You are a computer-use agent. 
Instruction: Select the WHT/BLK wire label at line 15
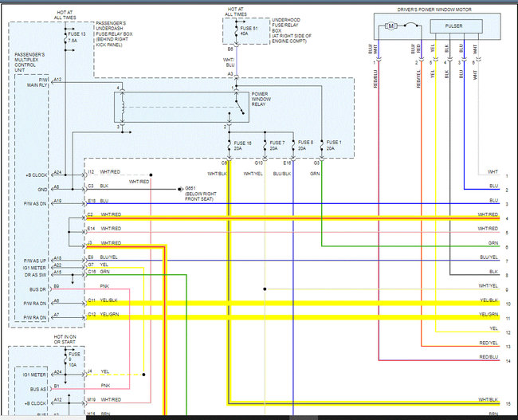[489, 399]
